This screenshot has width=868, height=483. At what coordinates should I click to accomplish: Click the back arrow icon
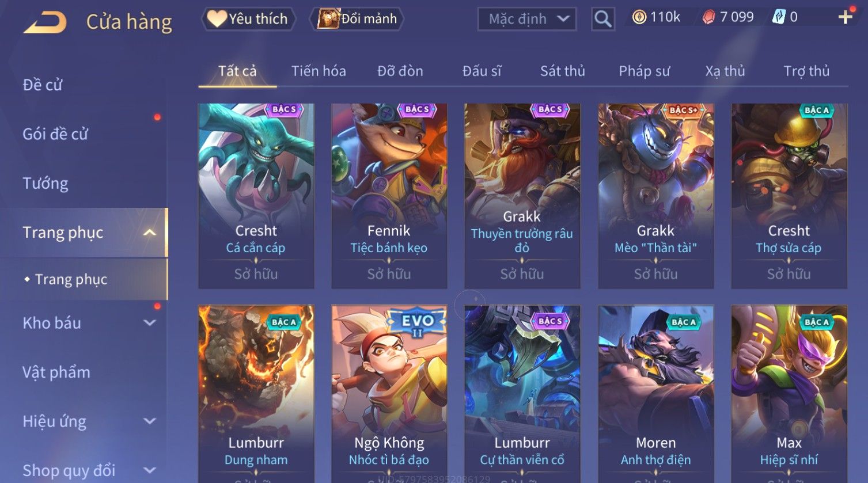pos(45,22)
